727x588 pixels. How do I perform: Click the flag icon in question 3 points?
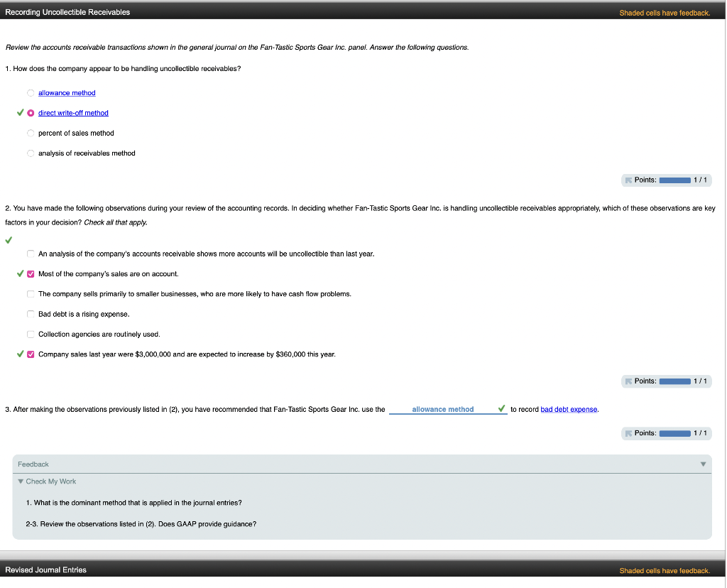(x=628, y=433)
